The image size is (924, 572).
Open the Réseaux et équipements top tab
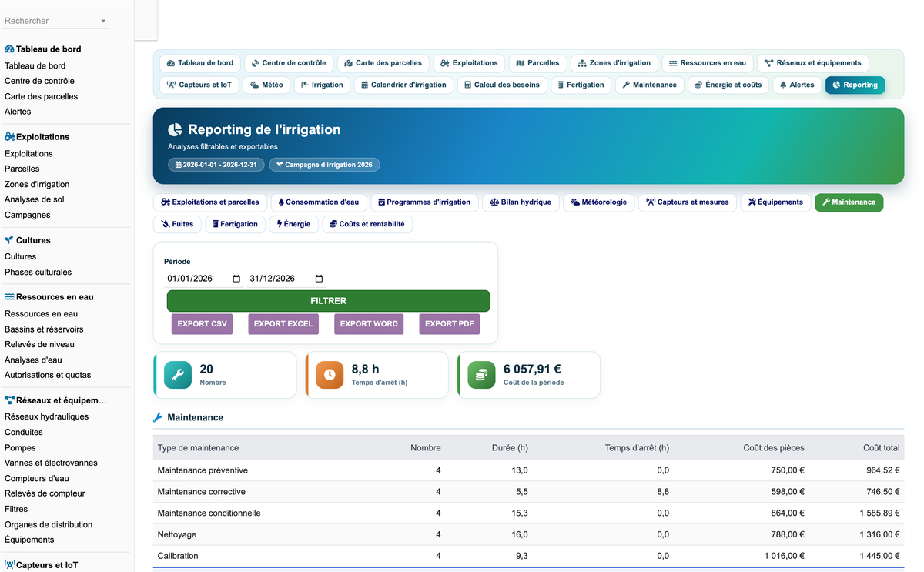coord(813,63)
